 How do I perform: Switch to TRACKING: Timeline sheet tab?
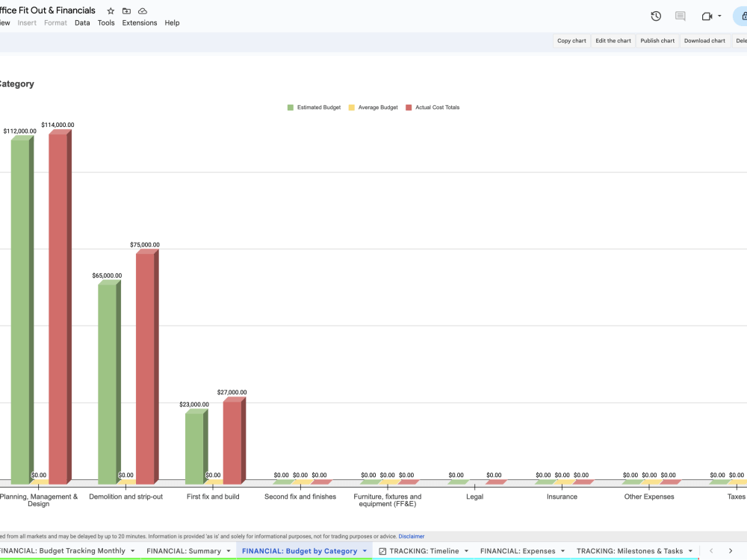click(x=424, y=551)
